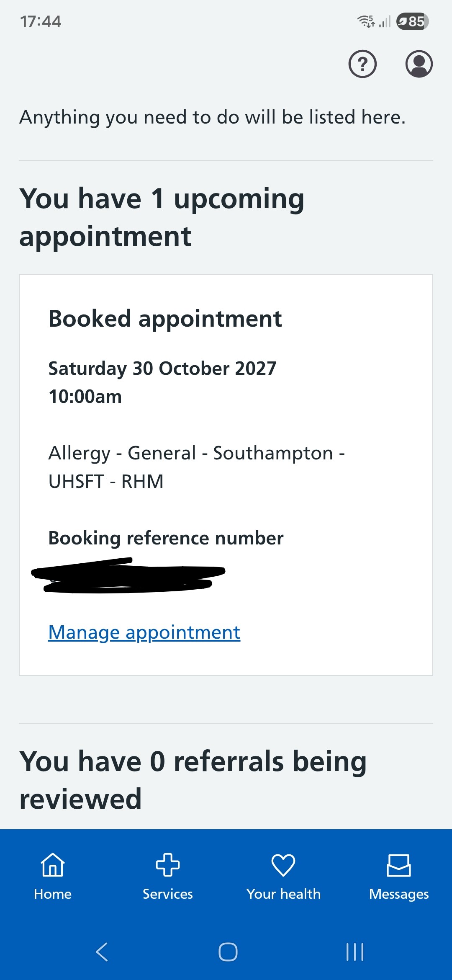The width and height of the screenshot is (452, 980).
Task: Open the account profile icon
Action: 419,64
